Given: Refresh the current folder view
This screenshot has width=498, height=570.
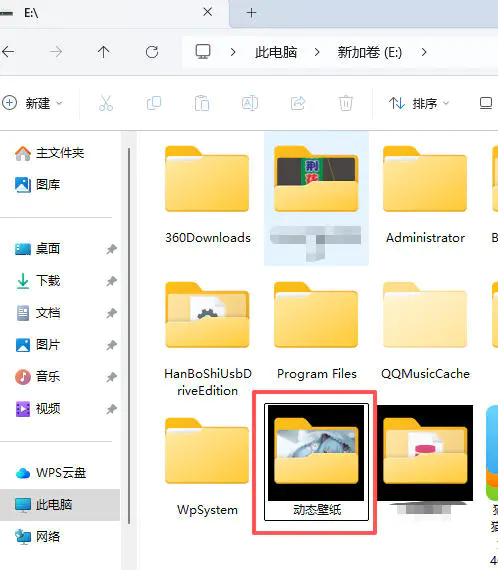Looking at the screenshot, I should point(152,52).
